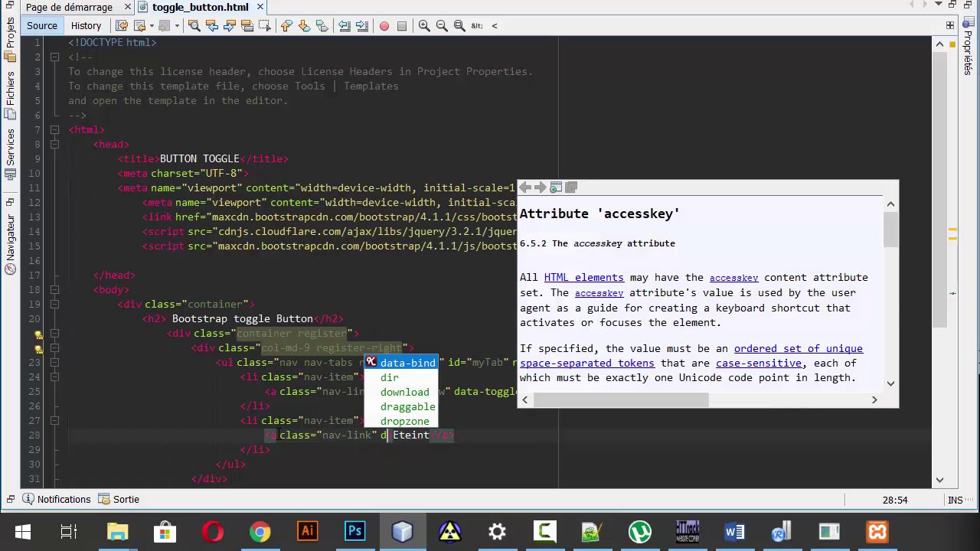Choose dropzone from completion list
980x551 pixels.
[400, 421]
